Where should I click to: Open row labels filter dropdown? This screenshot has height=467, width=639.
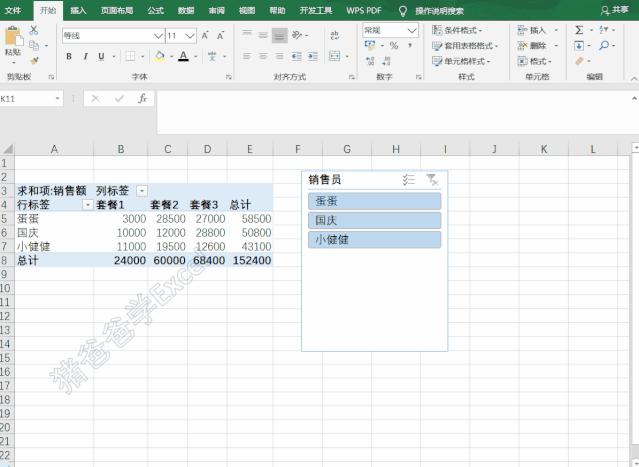click(x=87, y=205)
